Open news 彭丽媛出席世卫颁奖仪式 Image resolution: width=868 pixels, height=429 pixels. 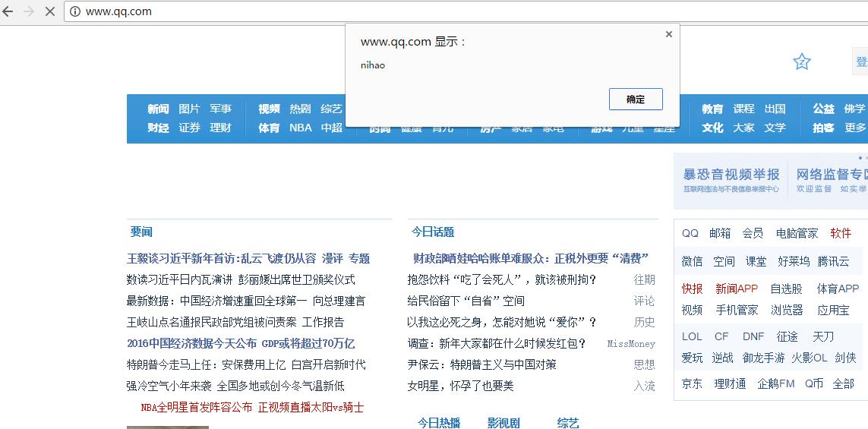click(297, 279)
